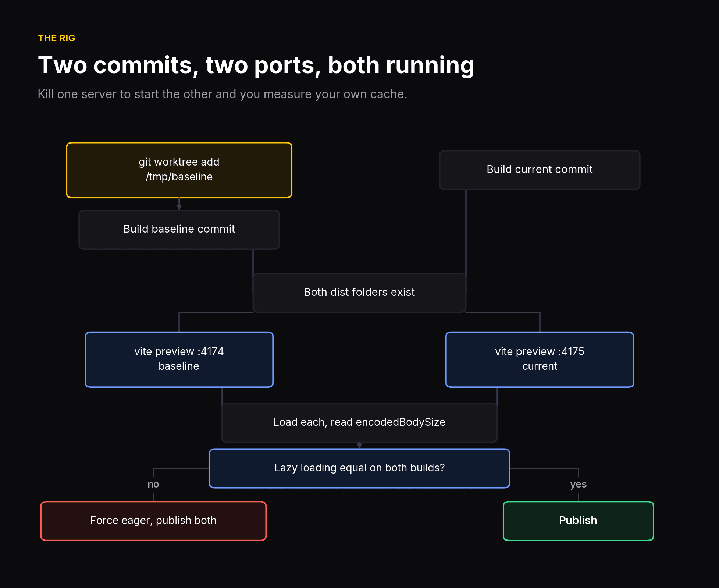Select the green 'Publish' node
This screenshot has width=719, height=588.
click(578, 521)
